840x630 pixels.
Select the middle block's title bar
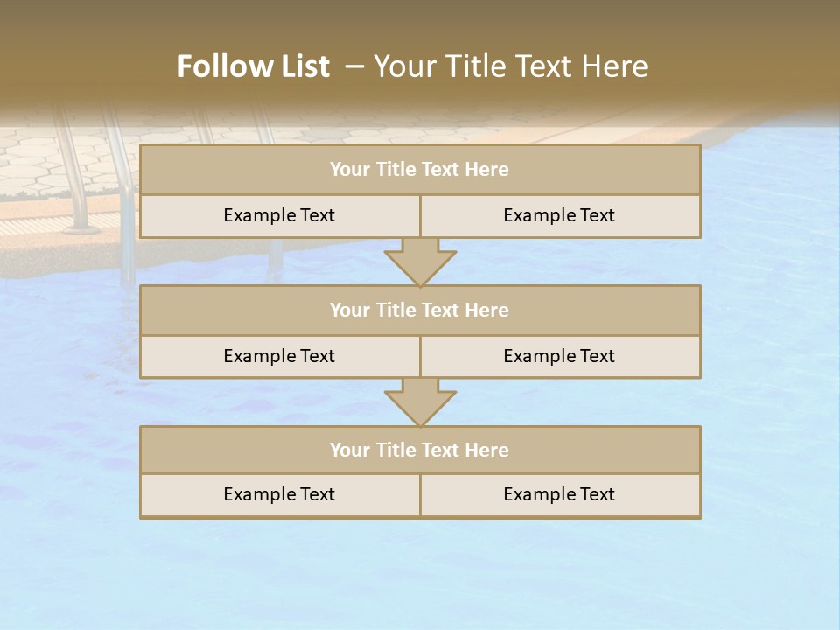(x=420, y=310)
